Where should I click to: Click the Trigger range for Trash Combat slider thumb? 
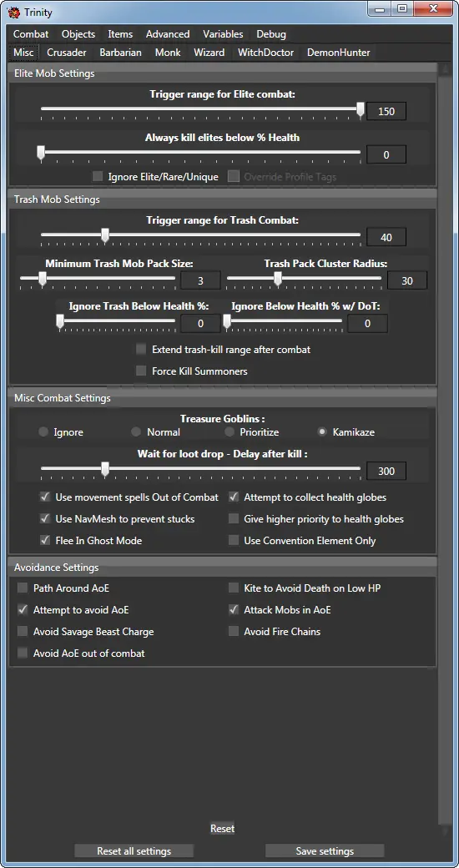tap(105, 236)
